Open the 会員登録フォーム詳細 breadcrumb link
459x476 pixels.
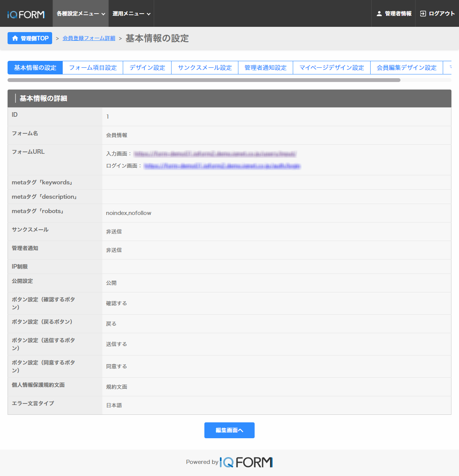[88, 38]
